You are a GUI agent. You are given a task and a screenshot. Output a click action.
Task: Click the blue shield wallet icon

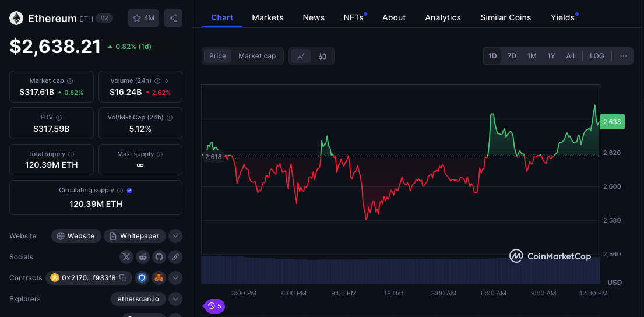pyautogui.click(x=142, y=278)
